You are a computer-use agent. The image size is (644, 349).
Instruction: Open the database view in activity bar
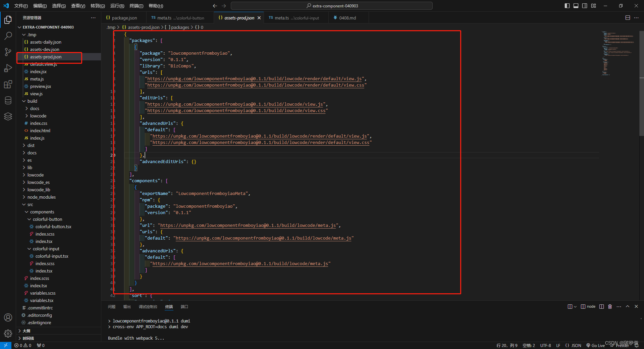(x=8, y=100)
